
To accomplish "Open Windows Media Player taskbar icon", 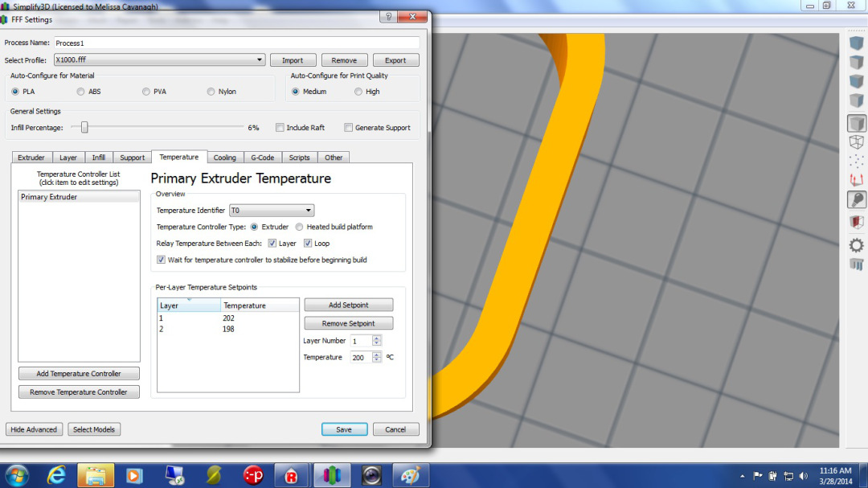I will (134, 476).
